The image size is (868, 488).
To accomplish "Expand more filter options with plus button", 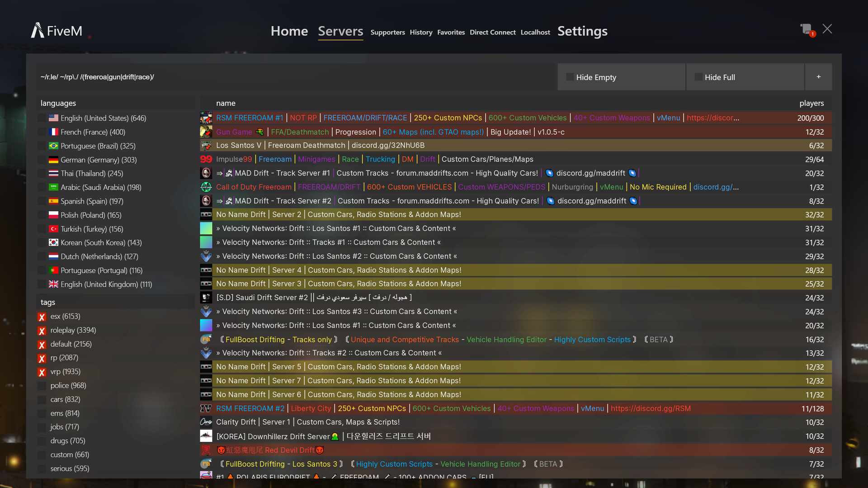I will click(818, 77).
